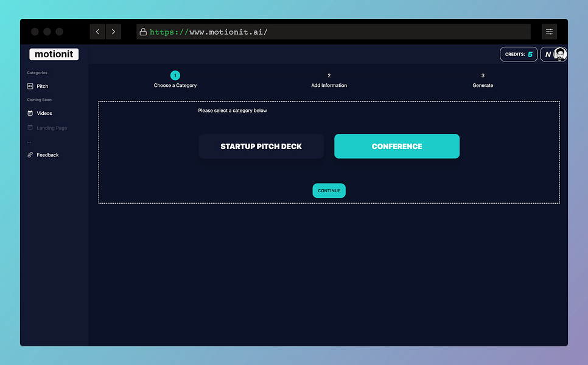Click the 'Coming Soon' sidebar heading
Screen dimensions: 588x365
(x=40, y=100)
